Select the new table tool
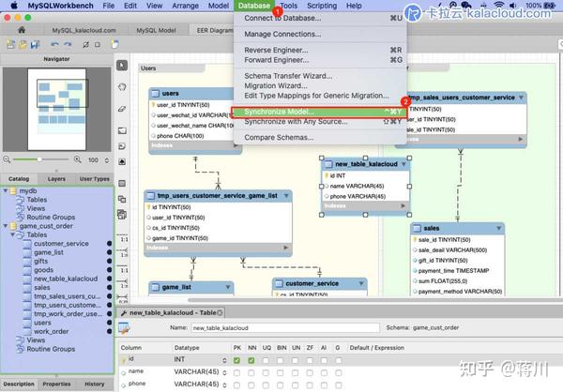Viewport: 563px width, 392px height. (122, 184)
